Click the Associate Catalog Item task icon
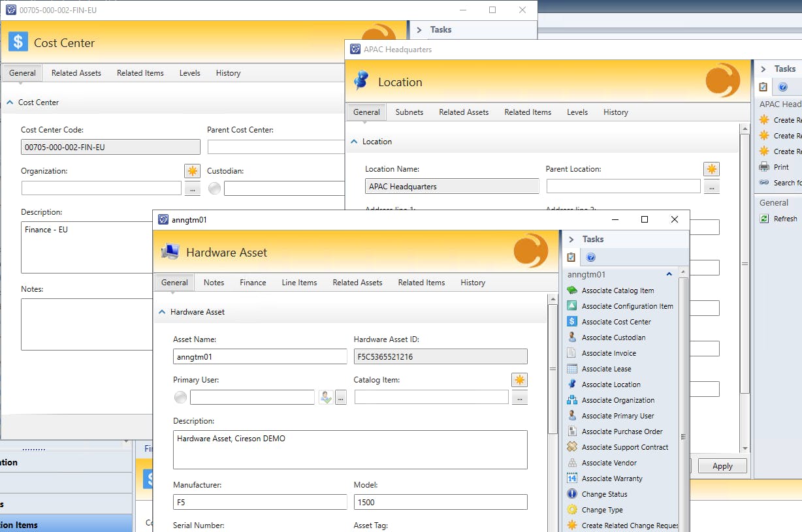The image size is (802, 532). point(572,290)
